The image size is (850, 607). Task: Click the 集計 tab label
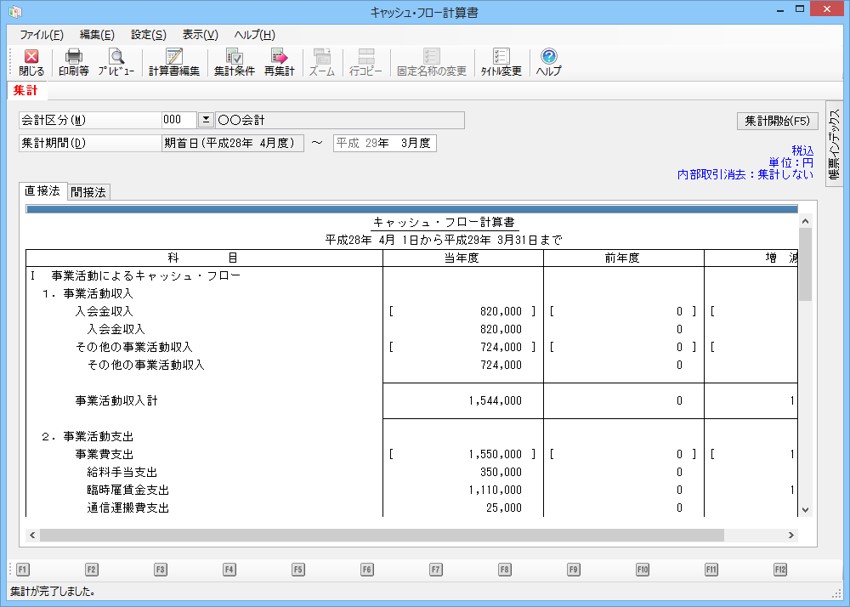(x=26, y=91)
